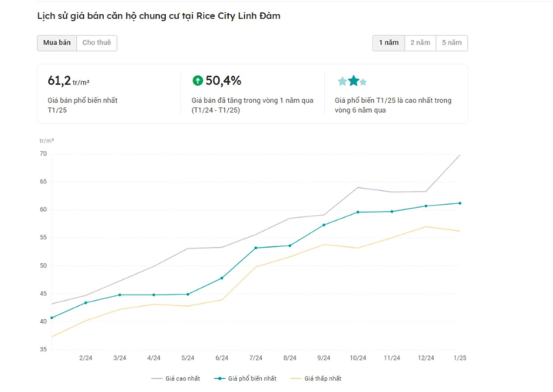
Task: Click the 7/24 data point on teal line
Action: pos(256,248)
